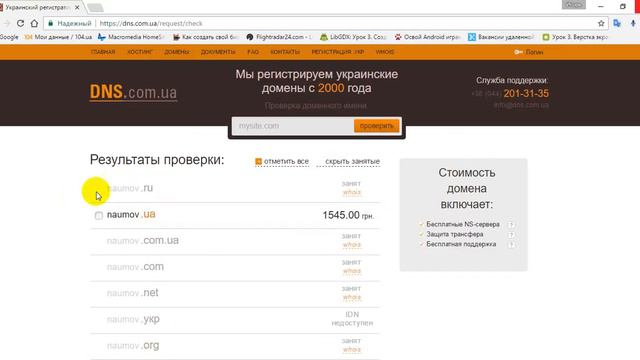Viewport: 640px width, 360px height.
Task: Show help for Бесплатная поддержка
Action: [x=511, y=244]
